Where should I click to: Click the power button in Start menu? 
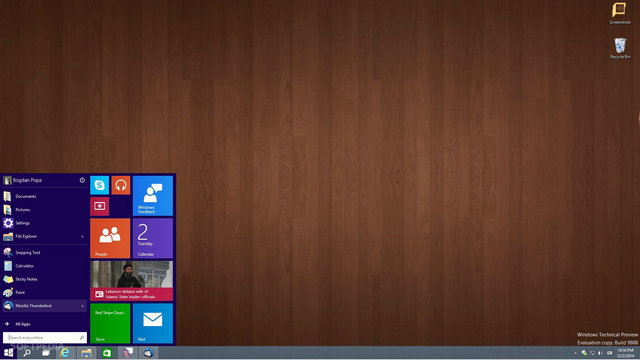(x=82, y=180)
